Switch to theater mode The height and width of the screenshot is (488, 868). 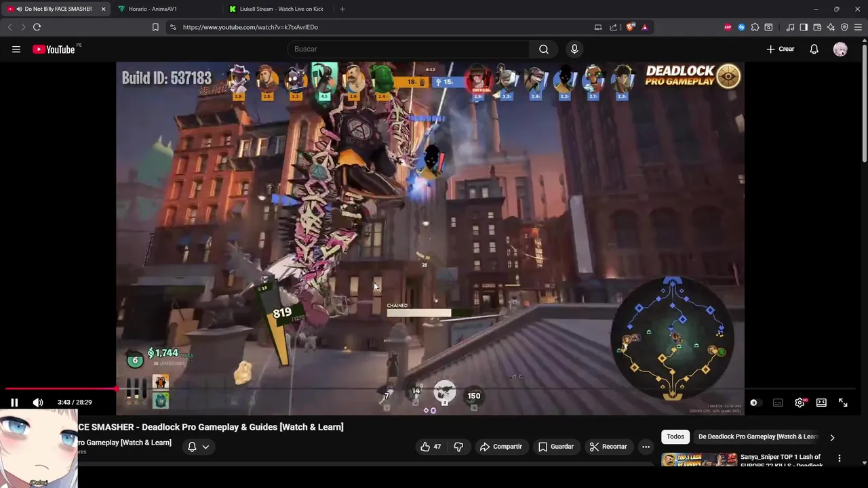[821, 403]
